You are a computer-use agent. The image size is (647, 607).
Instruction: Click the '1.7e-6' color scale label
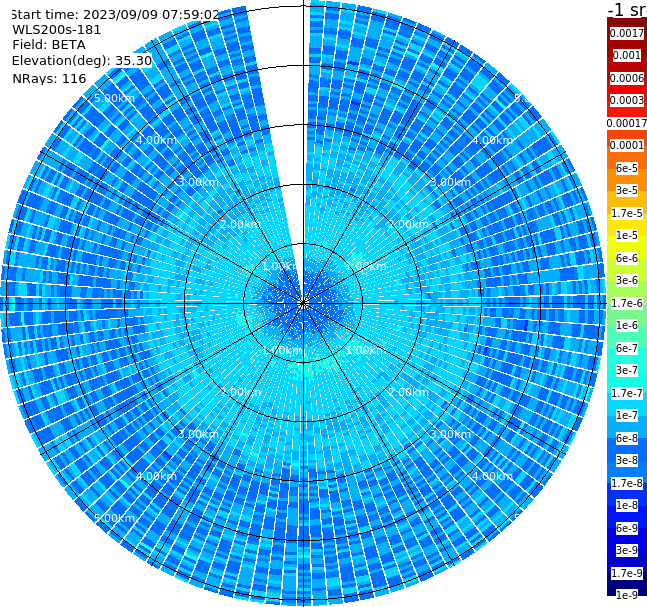pos(627,303)
